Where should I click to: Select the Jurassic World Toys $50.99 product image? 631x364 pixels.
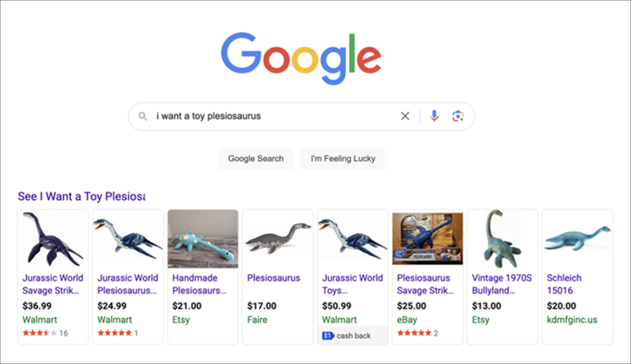352,239
